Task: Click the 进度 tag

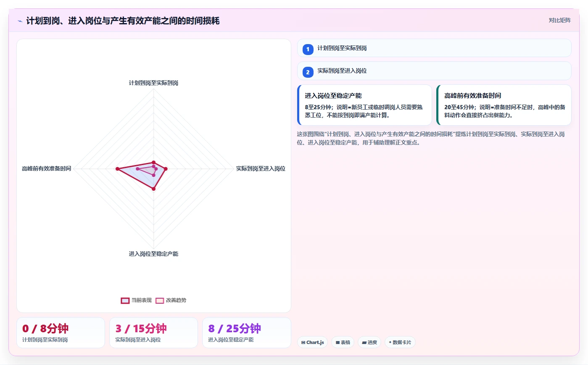Action: (369, 342)
